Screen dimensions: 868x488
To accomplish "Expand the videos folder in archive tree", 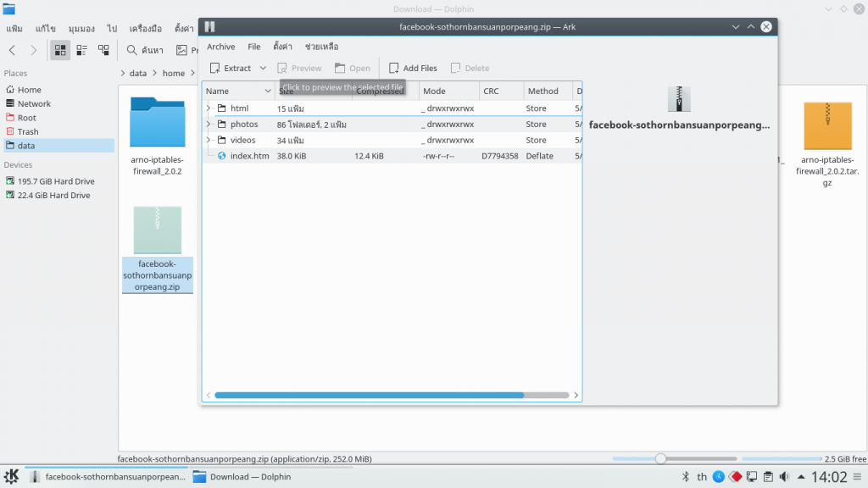I will click(x=209, y=140).
